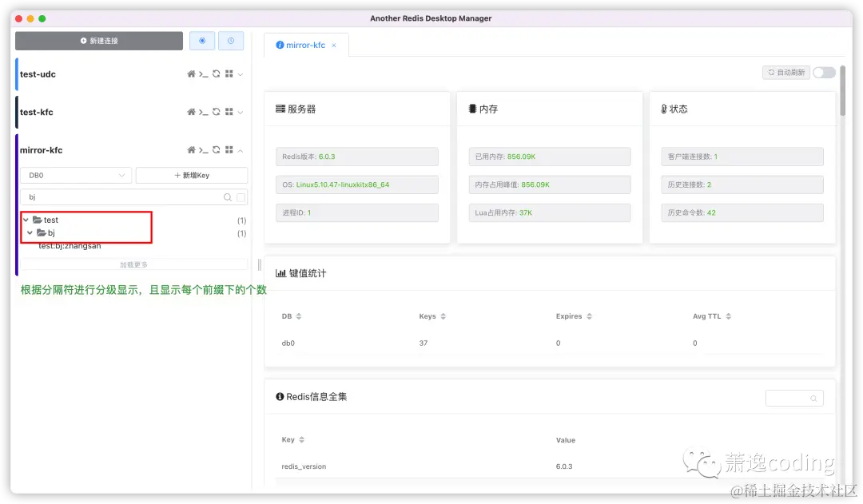
Task: Collapse the test folder chevron
Action: click(26, 220)
